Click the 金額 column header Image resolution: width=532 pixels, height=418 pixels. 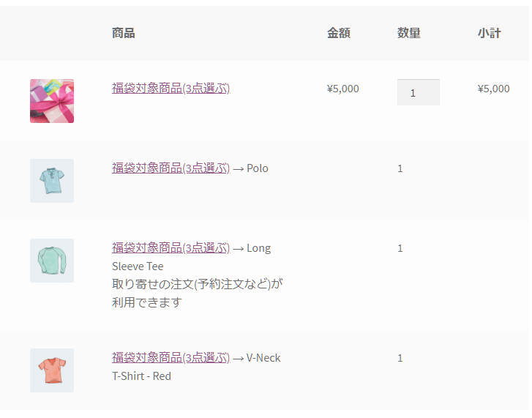(x=339, y=33)
